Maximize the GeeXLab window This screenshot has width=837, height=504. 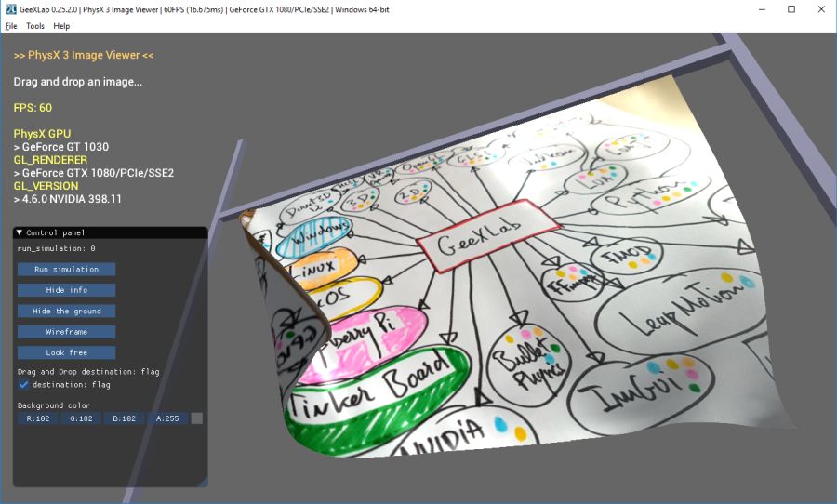(791, 9)
